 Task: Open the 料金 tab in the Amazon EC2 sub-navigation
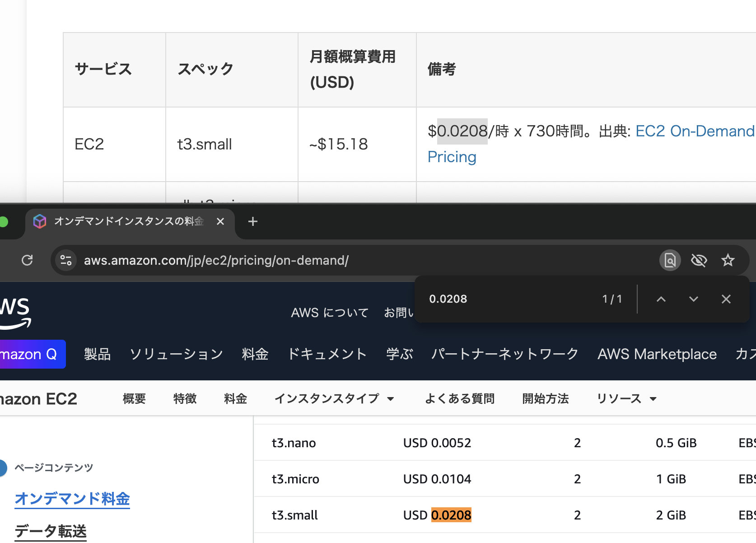pos(236,398)
